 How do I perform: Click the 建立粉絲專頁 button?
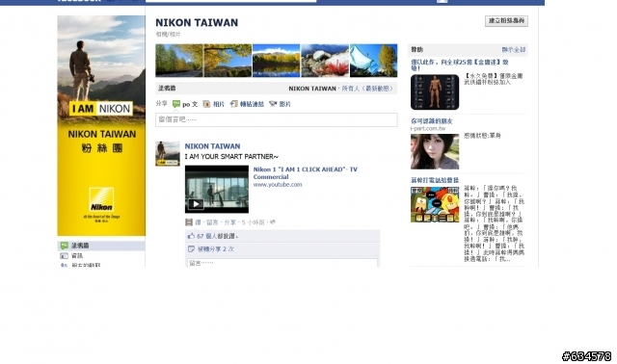(x=506, y=21)
